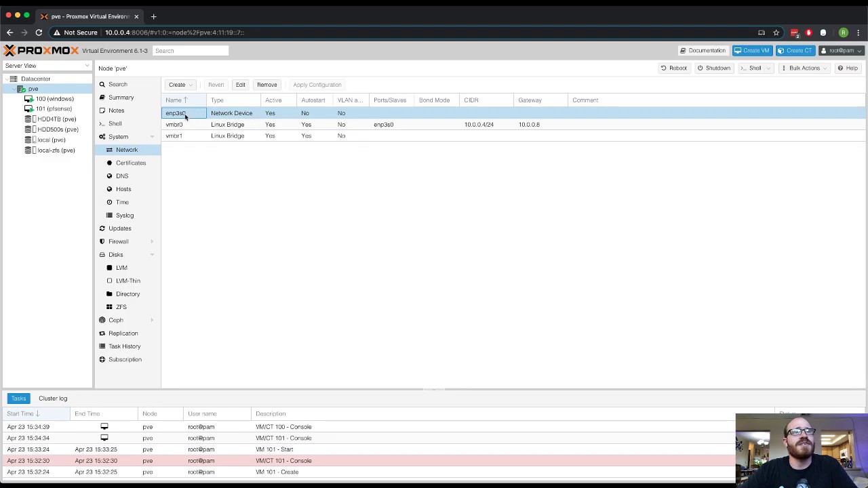Click the DNS globe icon
Image resolution: width=868 pixels, height=488 pixels.
pyautogui.click(x=109, y=176)
